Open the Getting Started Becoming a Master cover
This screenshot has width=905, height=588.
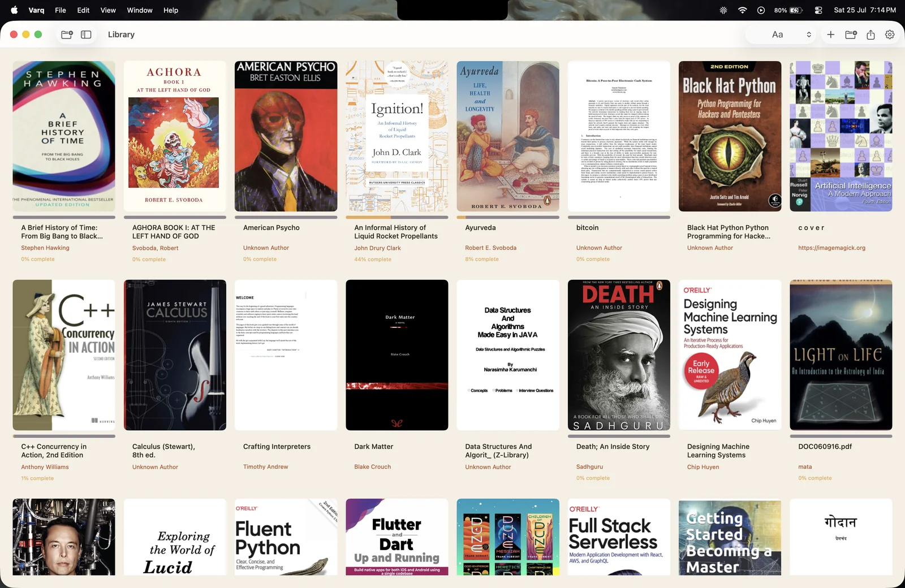(x=730, y=537)
